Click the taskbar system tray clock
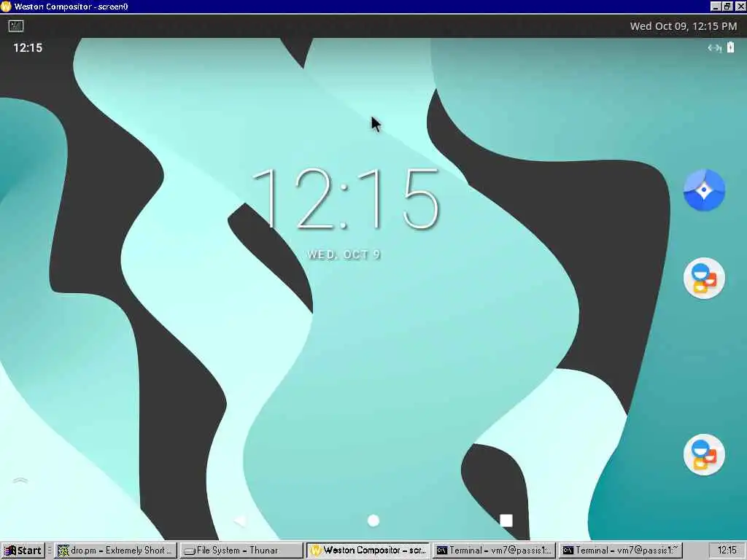747x560 pixels. click(x=727, y=551)
